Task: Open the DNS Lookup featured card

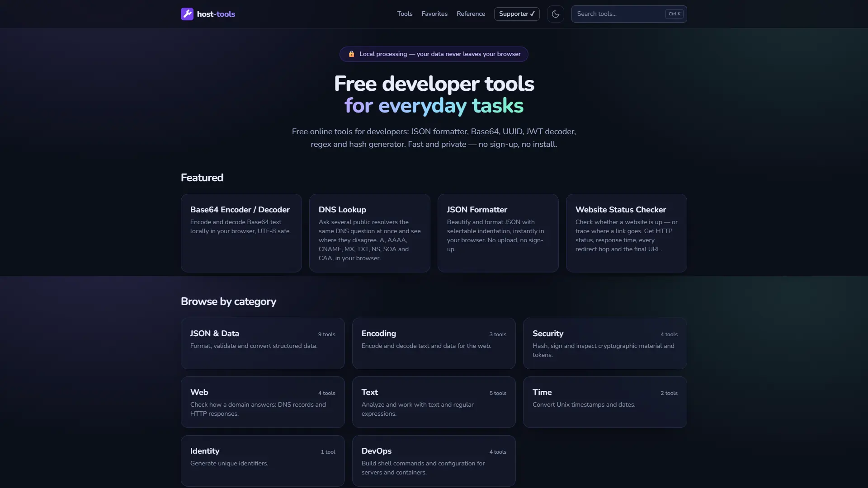Action: point(370,233)
